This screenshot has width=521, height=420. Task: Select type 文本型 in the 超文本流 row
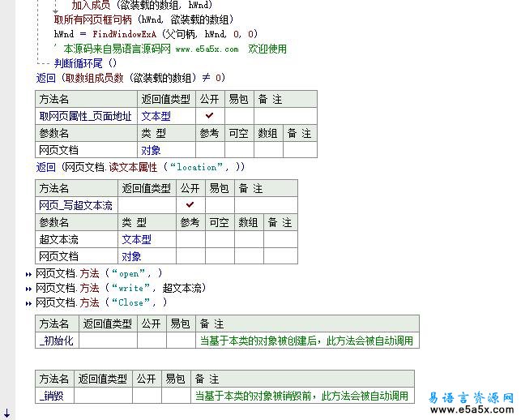pyautogui.click(x=137, y=239)
